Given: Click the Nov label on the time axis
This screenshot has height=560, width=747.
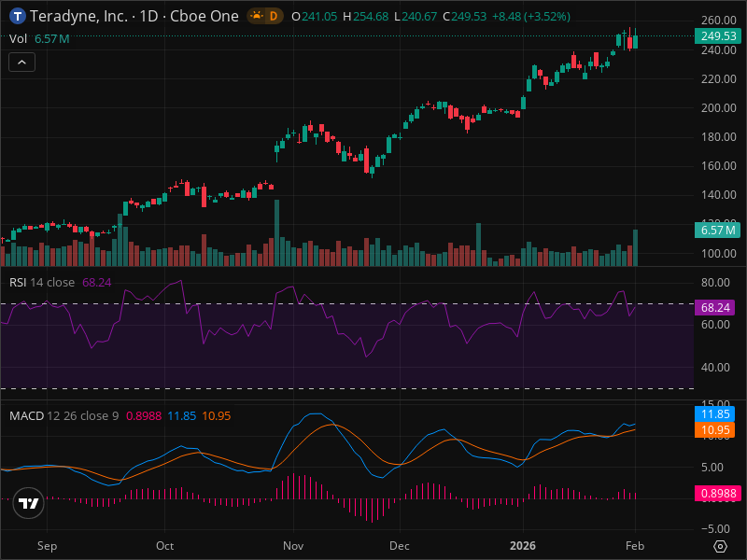Looking at the screenshot, I should coord(293,546).
